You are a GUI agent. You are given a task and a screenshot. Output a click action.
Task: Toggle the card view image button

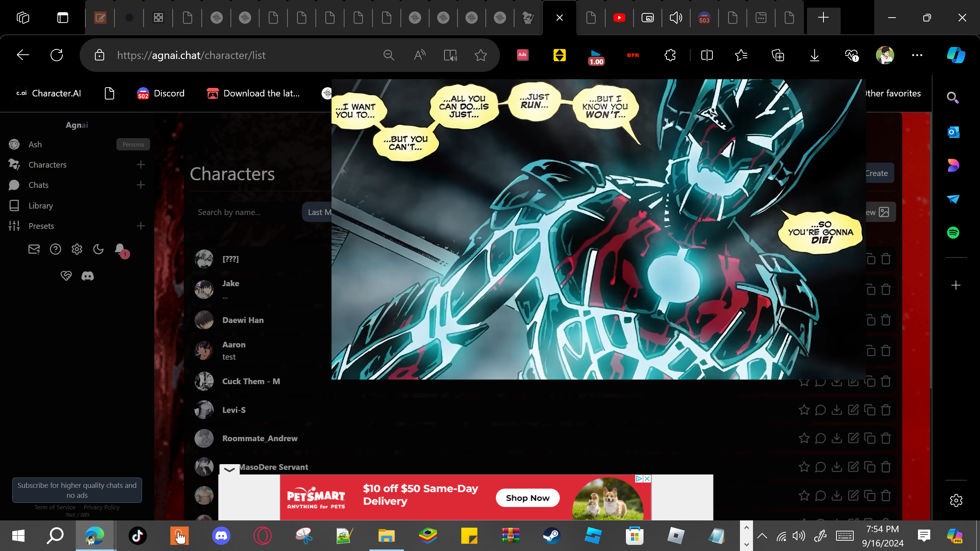click(880, 212)
